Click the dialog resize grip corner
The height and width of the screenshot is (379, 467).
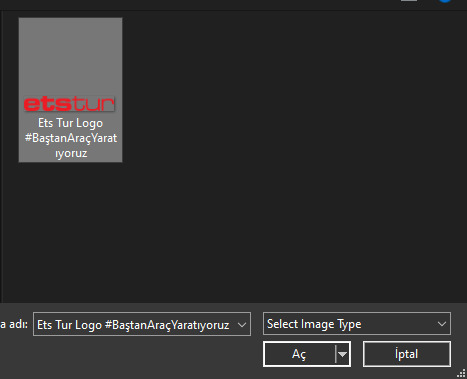click(x=461, y=373)
